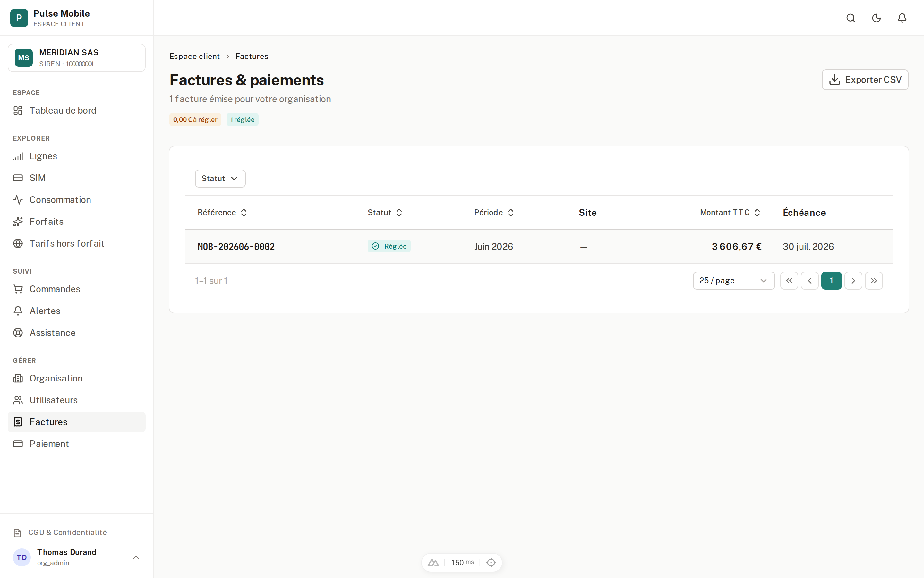Click the Factures breadcrumb
Image resolution: width=924 pixels, height=578 pixels.
click(x=252, y=56)
